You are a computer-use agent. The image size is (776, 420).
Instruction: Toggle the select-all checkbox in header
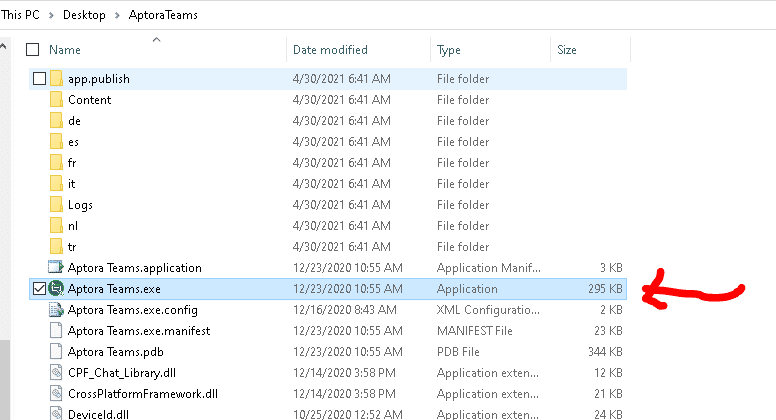click(x=33, y=49)
